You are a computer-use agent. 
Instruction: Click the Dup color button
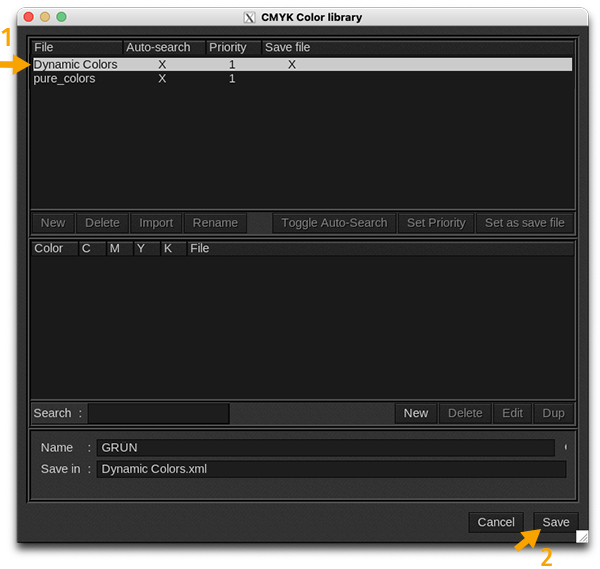click(553, 413)
